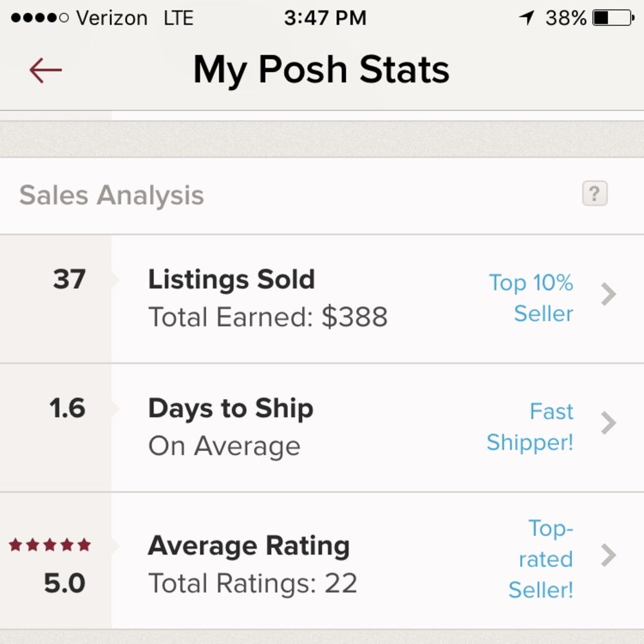Open the Sales Analysis help icon
Screen dimensions: 644x644
[594, 194]
